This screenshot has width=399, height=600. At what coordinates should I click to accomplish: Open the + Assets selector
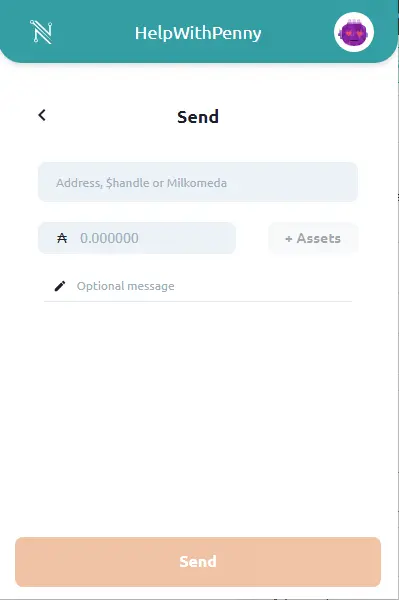(313, 238)
